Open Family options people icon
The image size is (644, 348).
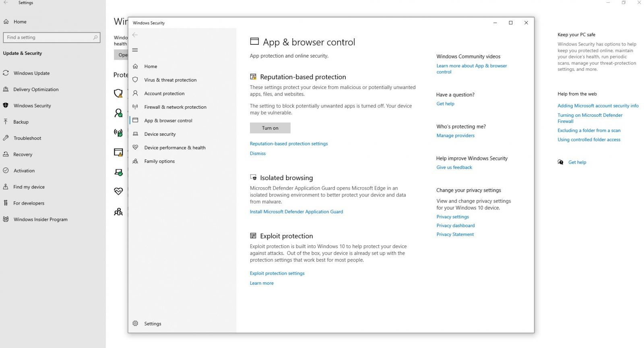[x=135, y=161]
